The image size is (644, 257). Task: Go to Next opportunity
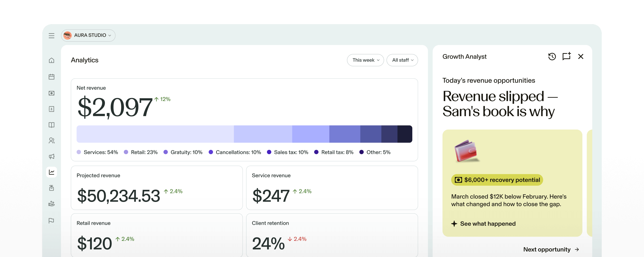click(x=551, y=249)
